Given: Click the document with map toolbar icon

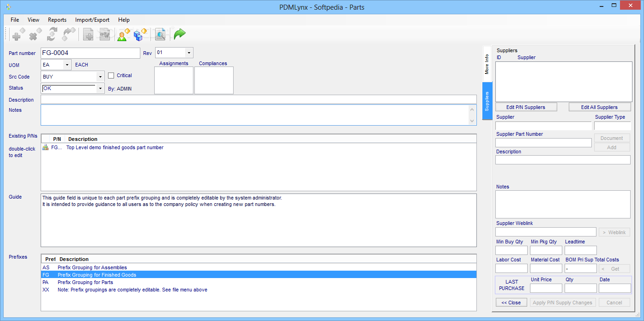Looking at the screenshot, I should click(x=105, y=34).
